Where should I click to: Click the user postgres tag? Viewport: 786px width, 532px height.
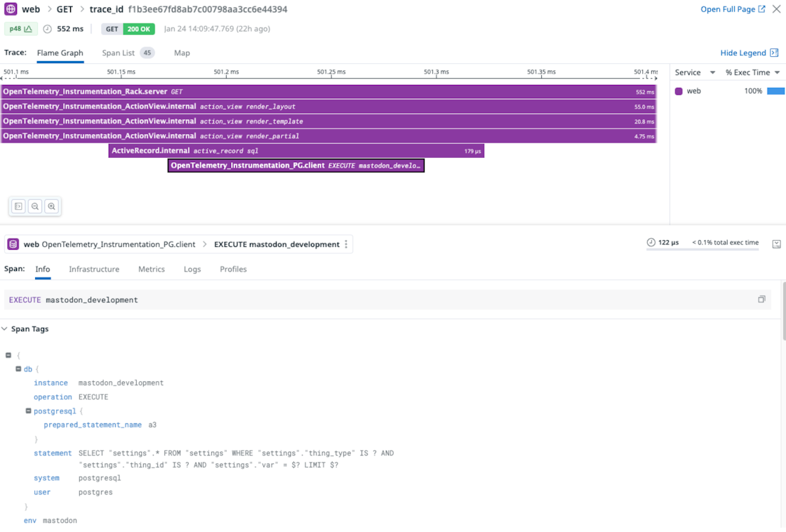click(x=73, y=492)
